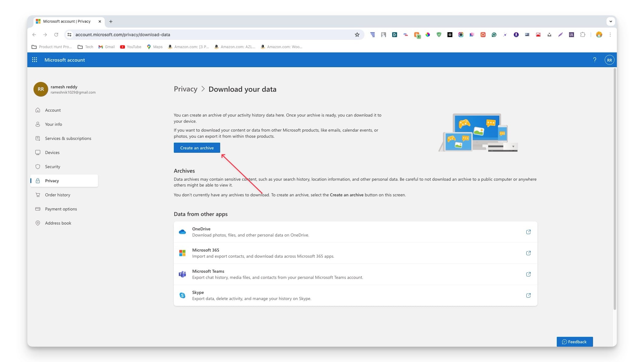Open the browser Extensions puzzle icon

coord(583,35)
